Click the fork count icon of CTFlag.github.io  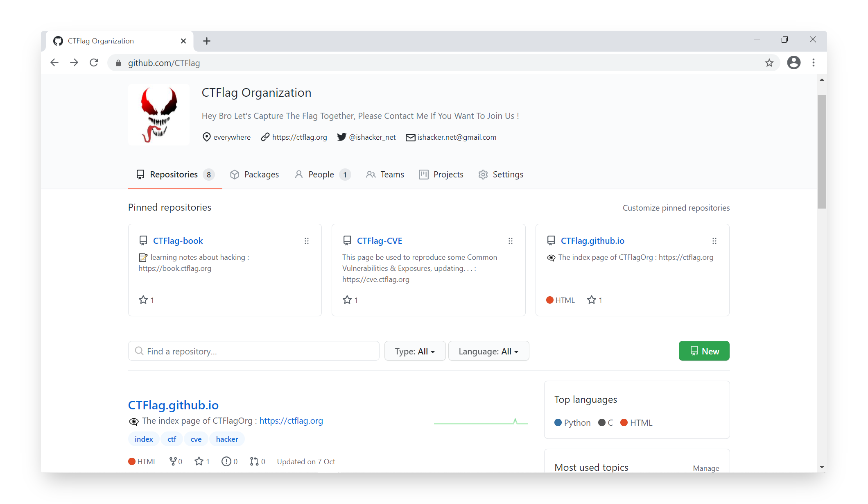pos(173,461)
